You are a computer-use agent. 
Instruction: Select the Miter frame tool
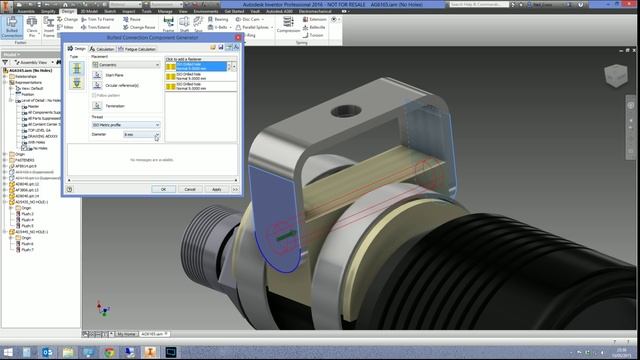click(x=65, y=27)
